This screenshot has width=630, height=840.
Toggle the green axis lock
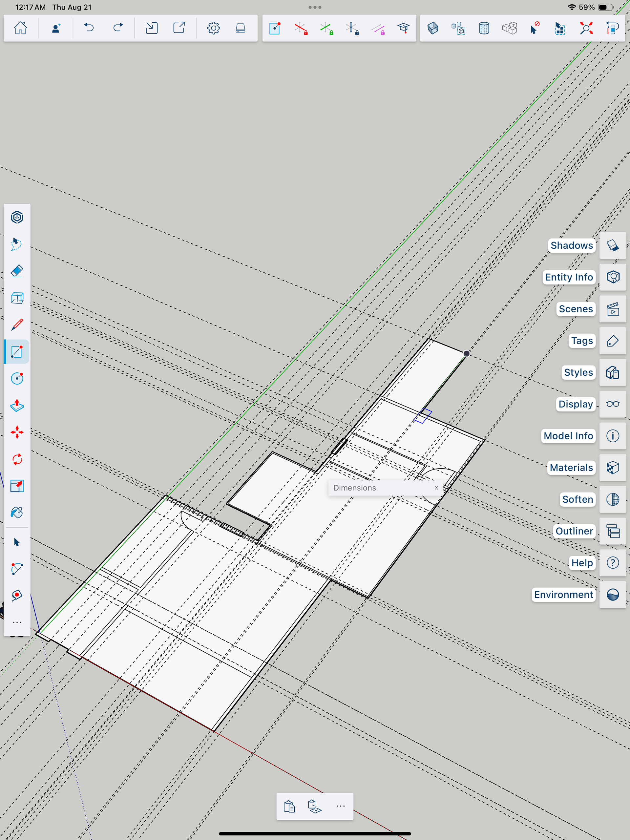click(326, 28)
